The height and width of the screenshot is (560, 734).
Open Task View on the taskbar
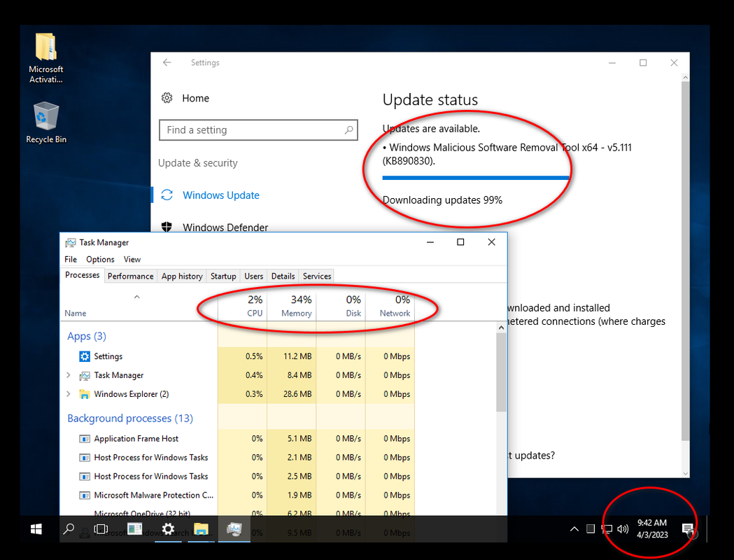click(101, 529)
